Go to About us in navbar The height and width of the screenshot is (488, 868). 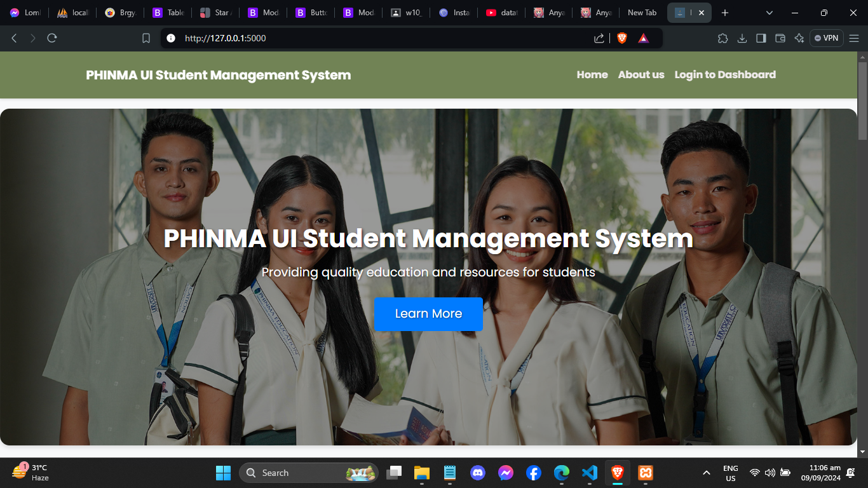coord(641,75)
